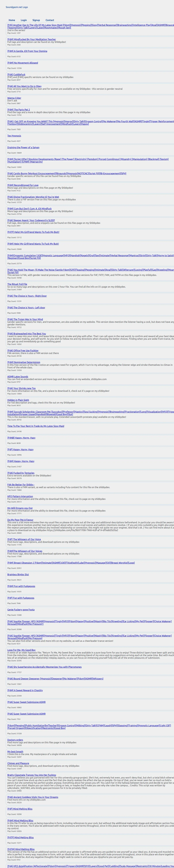
Task: Click 'My Will Drowns you Out'
Action: [x=20, y=508]
